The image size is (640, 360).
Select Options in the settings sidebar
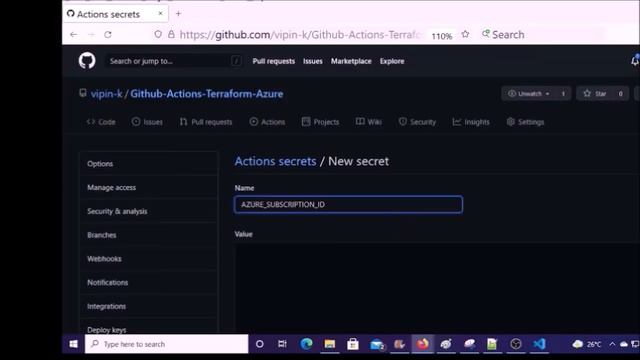pos(149,164)
